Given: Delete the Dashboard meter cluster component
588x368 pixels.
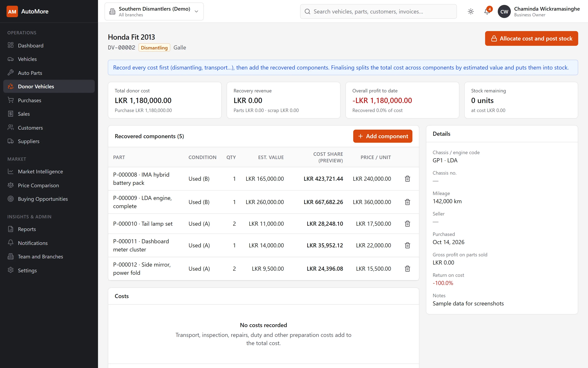Looking at the screenshot, I should pyautogui.click(x=408, y=245).
